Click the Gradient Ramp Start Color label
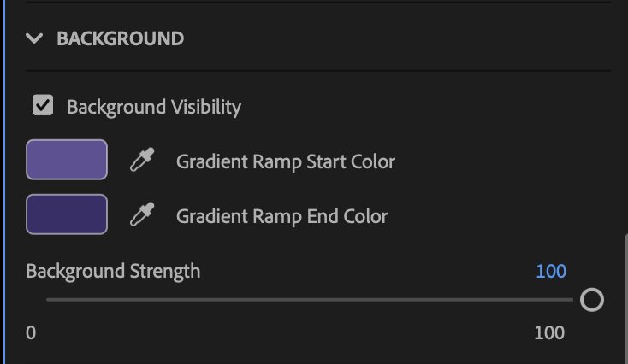Screen dimensions: 628x364 pyautogui.click(x=286, y=161)
